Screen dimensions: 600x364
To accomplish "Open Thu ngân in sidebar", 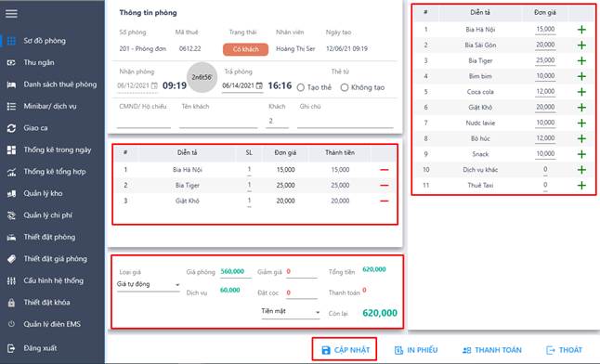I will (39, 62).
